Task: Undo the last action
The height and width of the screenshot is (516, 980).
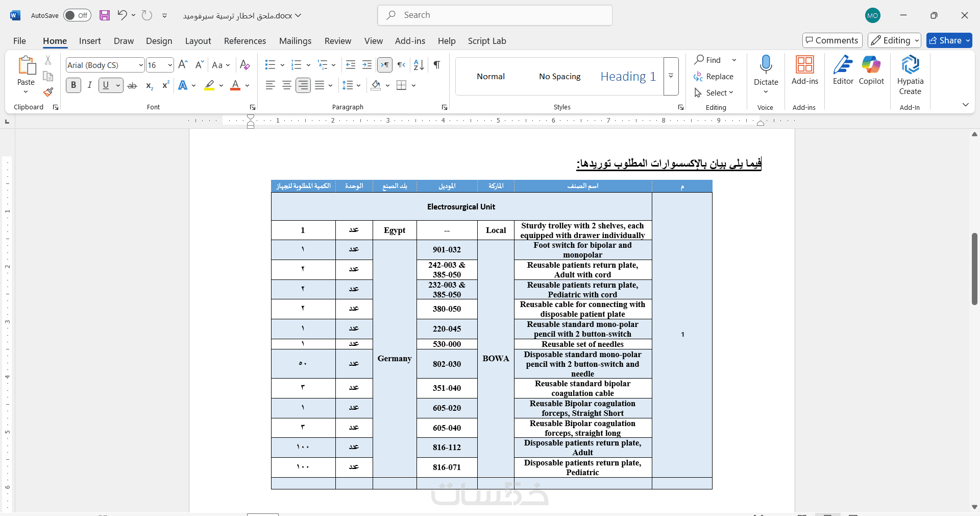Action: click(x=122, y=15)
